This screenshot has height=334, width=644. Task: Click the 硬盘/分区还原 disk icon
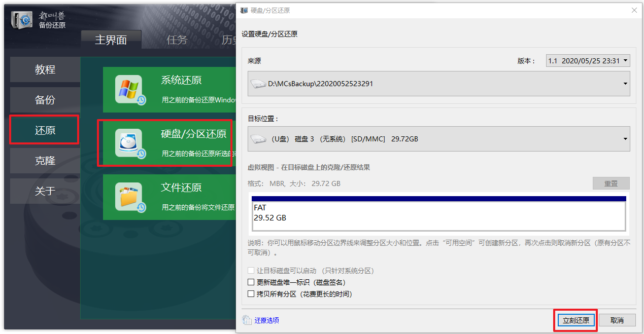coord(128,143)
